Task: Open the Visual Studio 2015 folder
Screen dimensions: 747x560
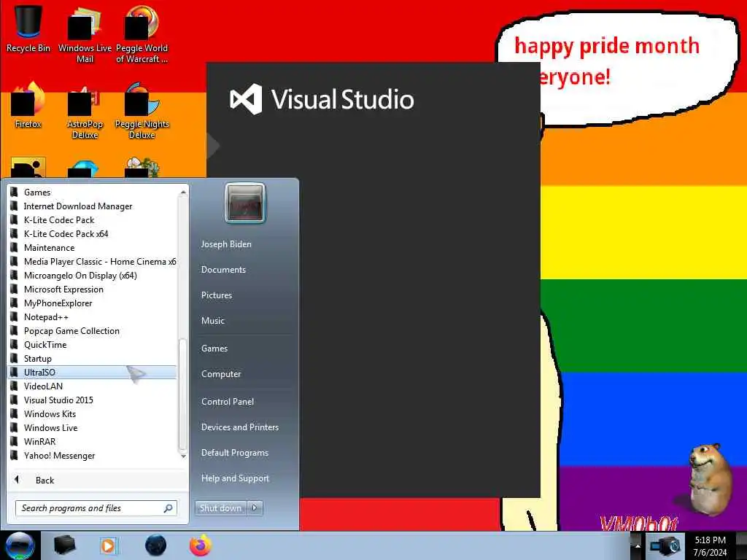Action: click(x=93, y=400)
